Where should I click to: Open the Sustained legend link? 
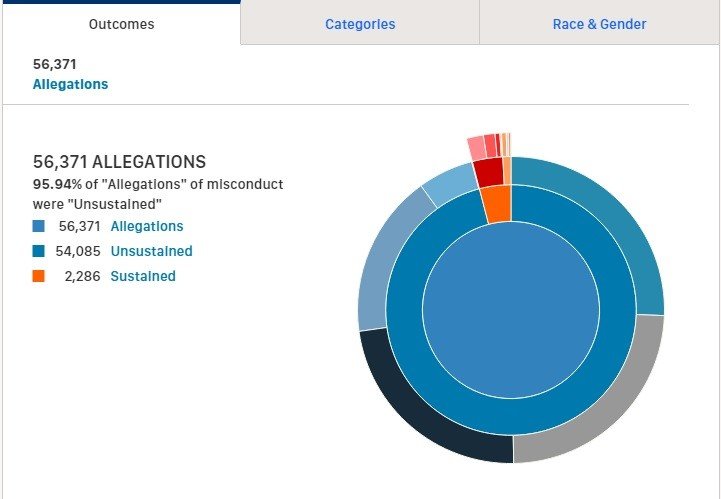143,276
